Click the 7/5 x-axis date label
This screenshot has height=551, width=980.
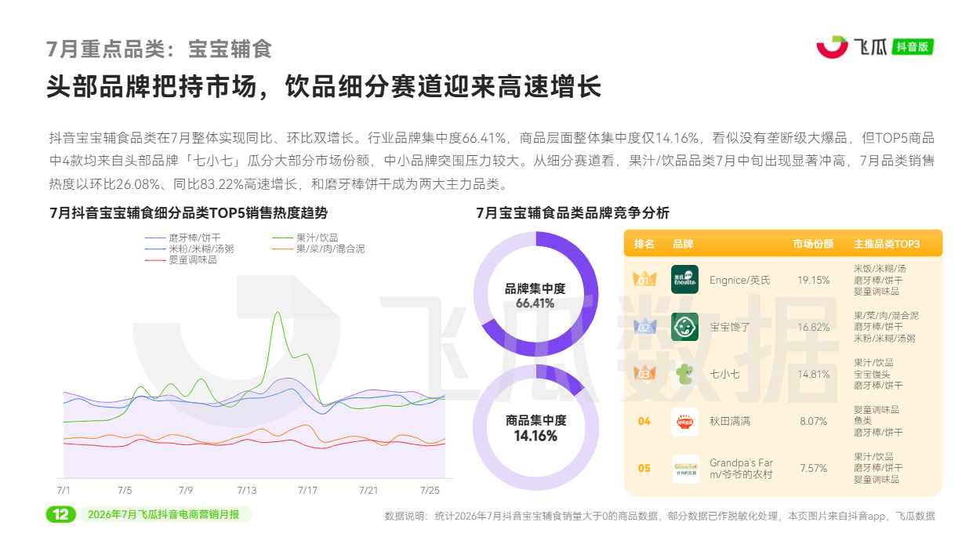point(125,490)
